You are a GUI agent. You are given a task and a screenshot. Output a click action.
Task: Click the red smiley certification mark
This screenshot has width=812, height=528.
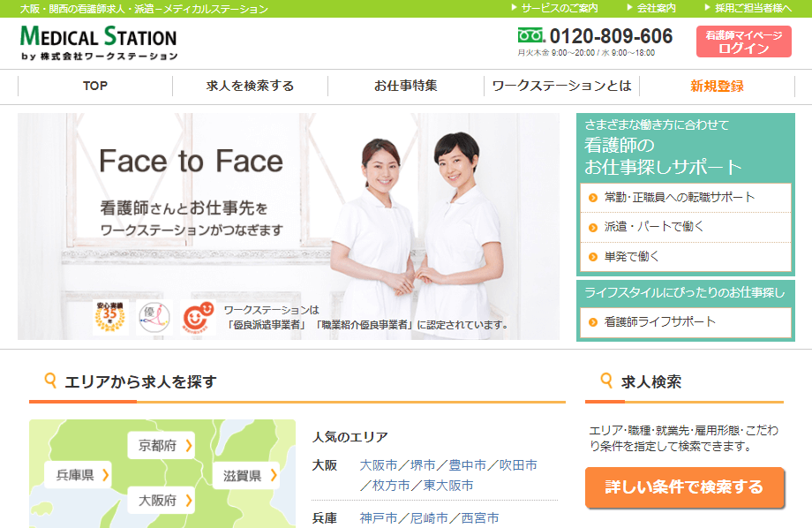[198, 318]
